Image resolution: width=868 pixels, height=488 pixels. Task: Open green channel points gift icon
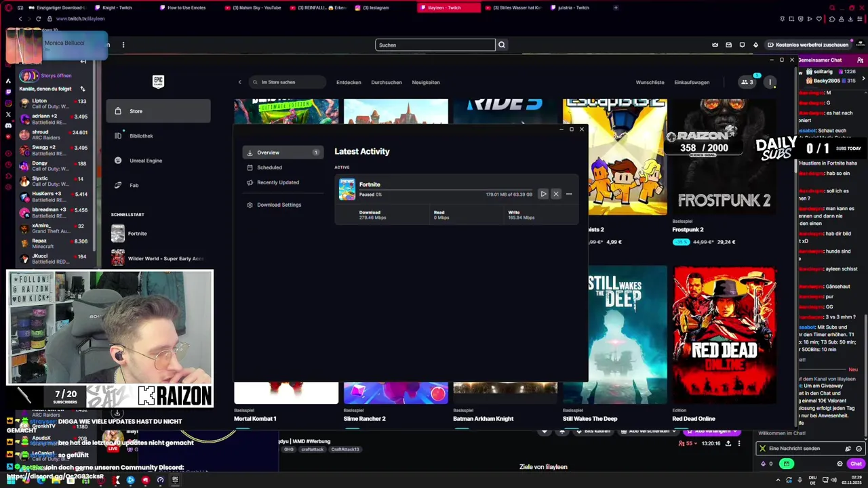click(787, 464)
